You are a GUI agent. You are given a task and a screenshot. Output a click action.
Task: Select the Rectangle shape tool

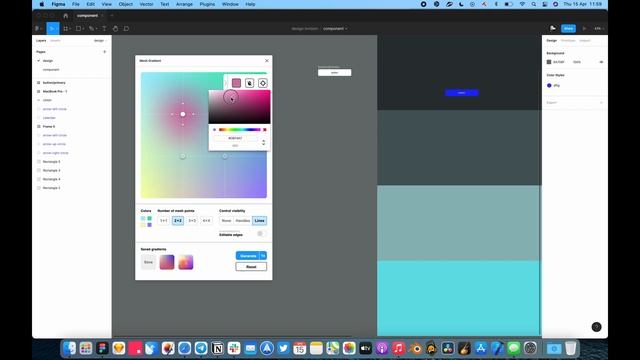coord(78,29)
